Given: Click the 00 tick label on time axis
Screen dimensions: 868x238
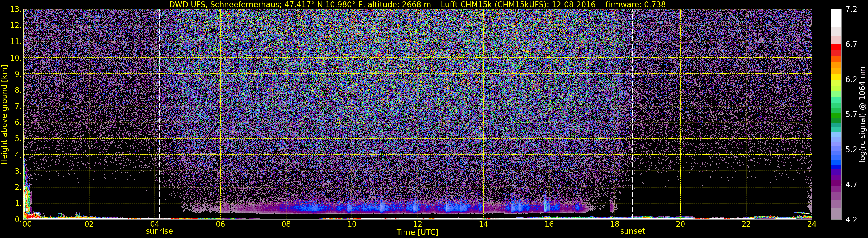Looking at the screenshot, I should pos(27,224).
